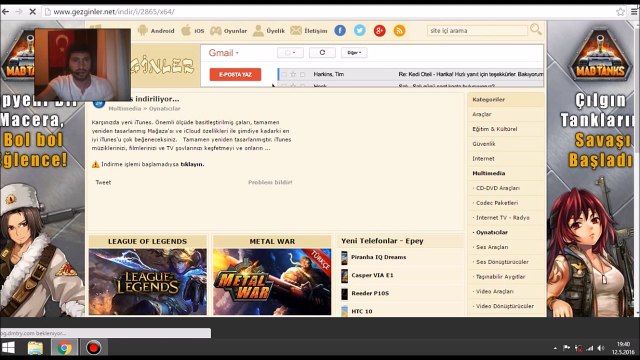Open File Explorer from the taskbar
Viewport: 640px width, 360px height.
[x=36, y=348]
